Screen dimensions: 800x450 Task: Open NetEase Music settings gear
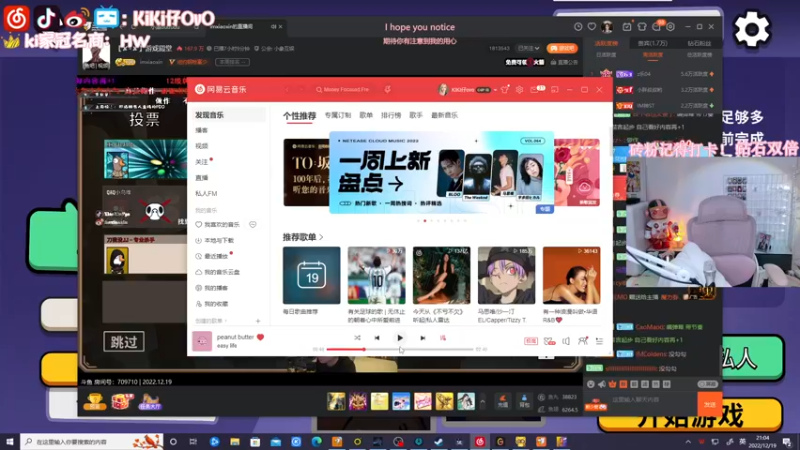click(519, 89)
